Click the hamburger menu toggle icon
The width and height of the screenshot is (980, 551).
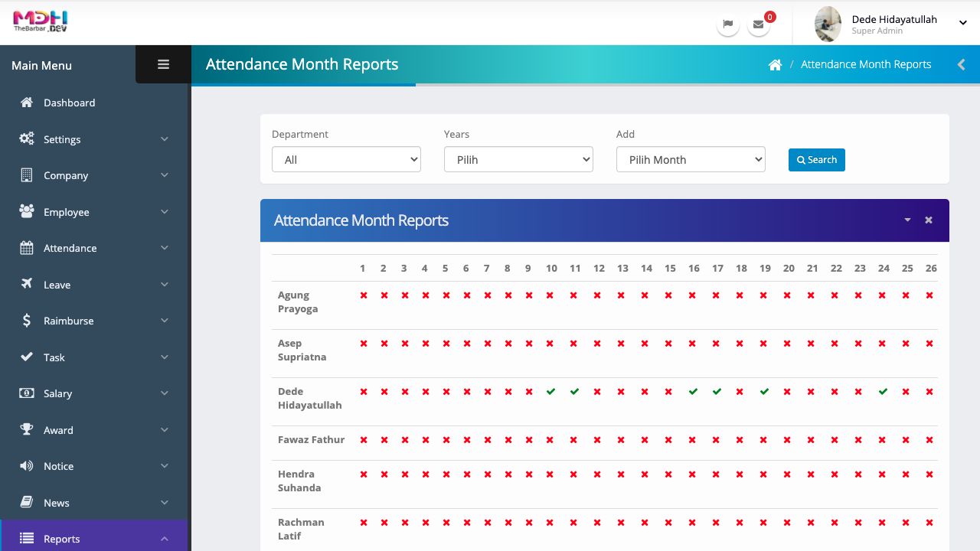click(163, 65)
